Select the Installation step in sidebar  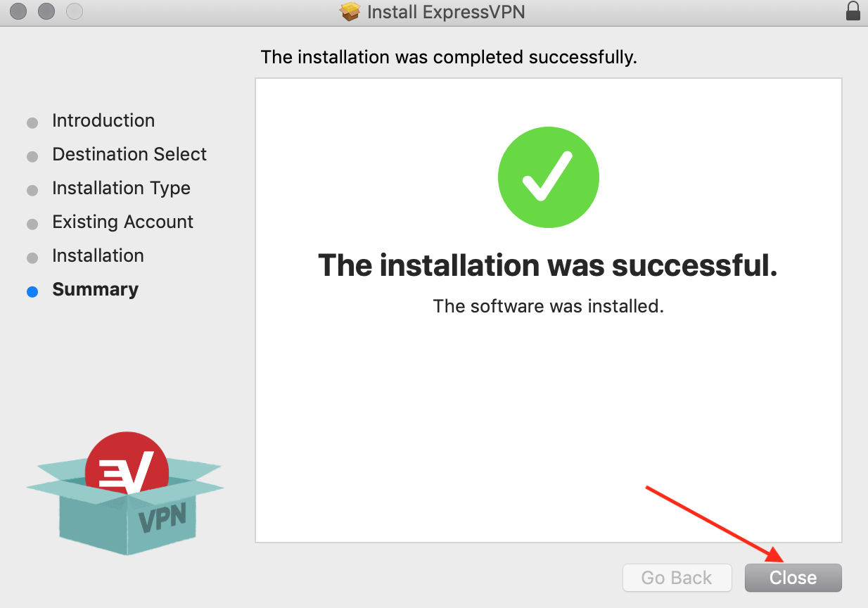click(x=98, y=256)
